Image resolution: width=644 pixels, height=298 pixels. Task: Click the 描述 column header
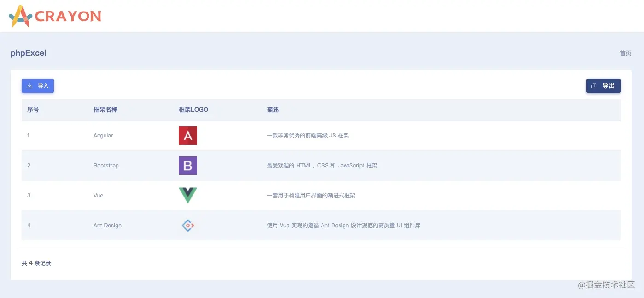[273, 110]
